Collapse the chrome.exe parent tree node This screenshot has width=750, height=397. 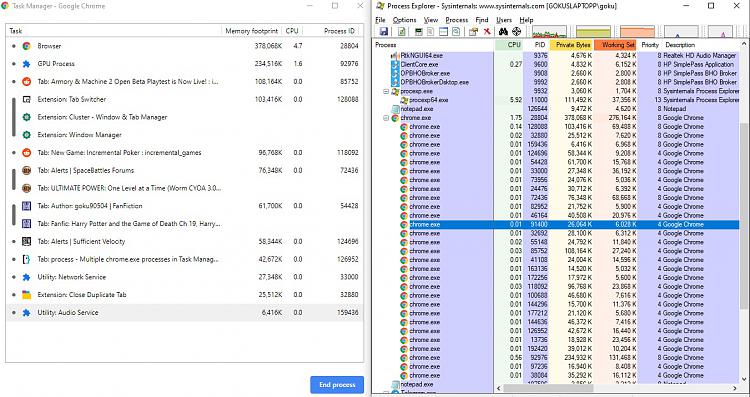(x=386, y=118)
